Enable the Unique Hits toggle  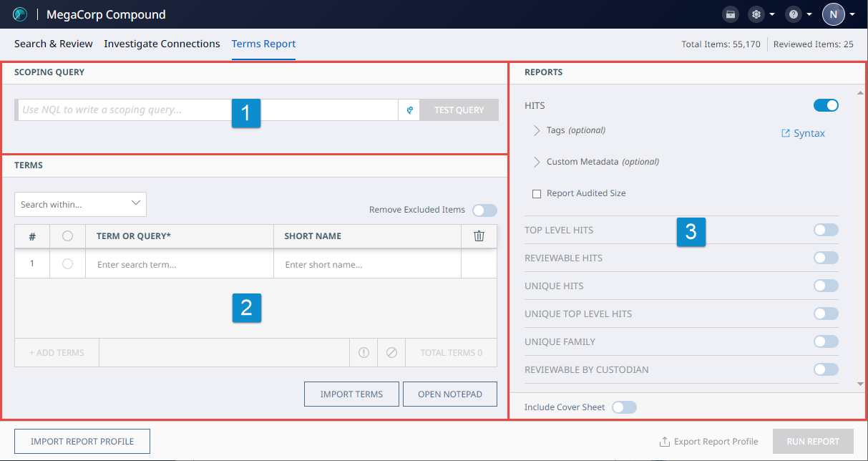point(826,286)
